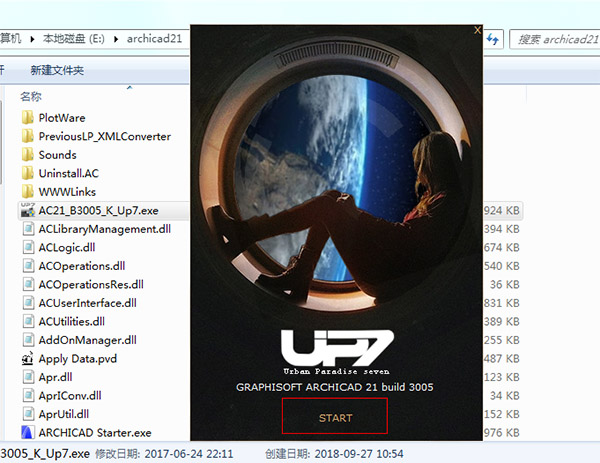Click the PlotWare folder name
Image resolution: width=600 pixels, height=463 pixels.
[x=62, y=117]
